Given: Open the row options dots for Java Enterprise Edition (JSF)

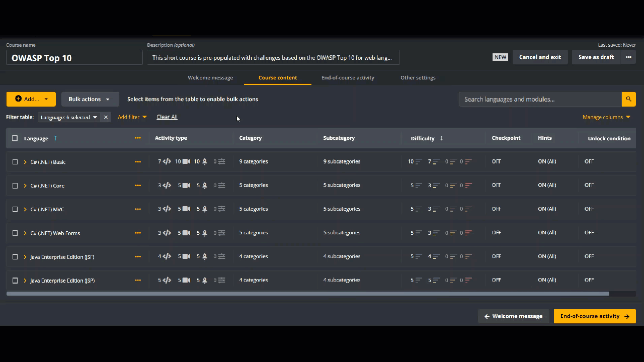Looking at the screenshot, I should [138, 256].
